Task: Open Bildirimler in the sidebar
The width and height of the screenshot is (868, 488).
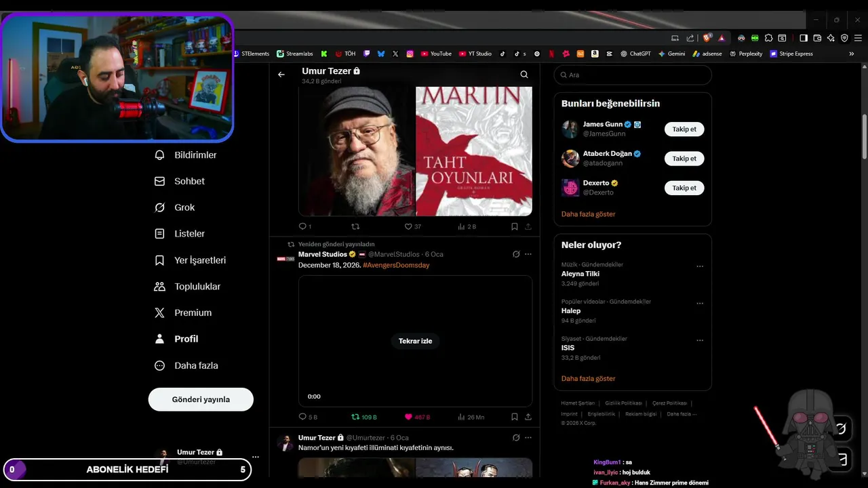Action: coord(186,155)
